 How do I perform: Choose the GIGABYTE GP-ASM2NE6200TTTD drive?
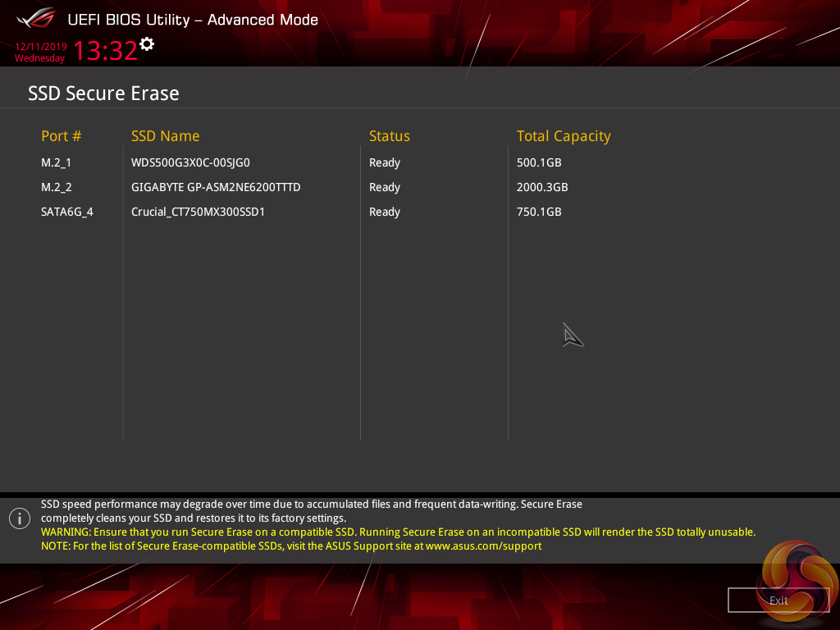pos(216,187)
